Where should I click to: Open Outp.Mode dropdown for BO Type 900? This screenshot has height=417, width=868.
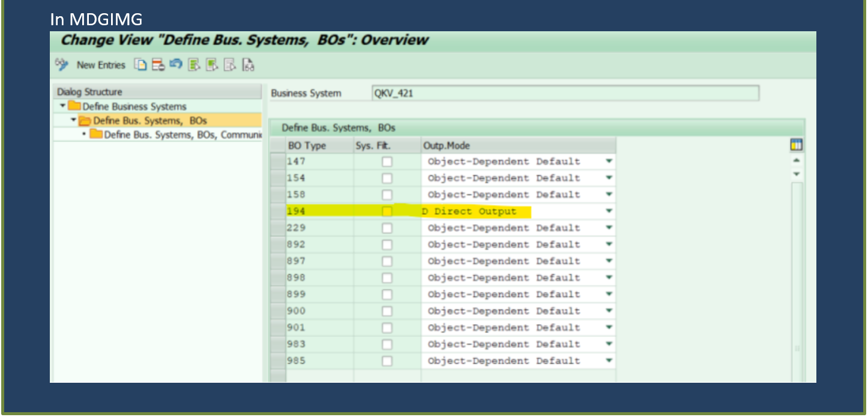pos(609,311)
